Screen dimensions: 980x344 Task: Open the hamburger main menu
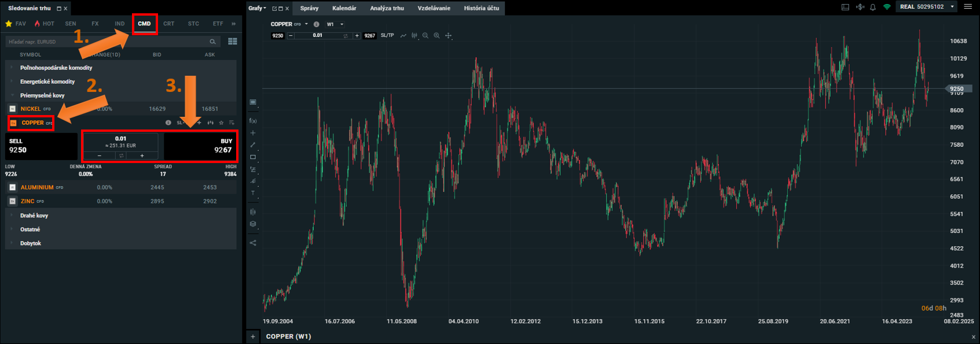coord(968,7)
